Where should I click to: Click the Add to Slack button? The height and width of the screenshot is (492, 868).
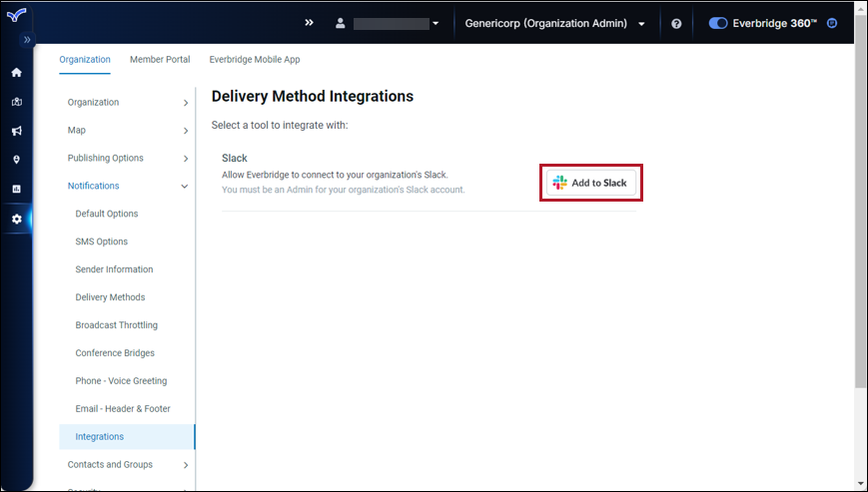point(590,183)
